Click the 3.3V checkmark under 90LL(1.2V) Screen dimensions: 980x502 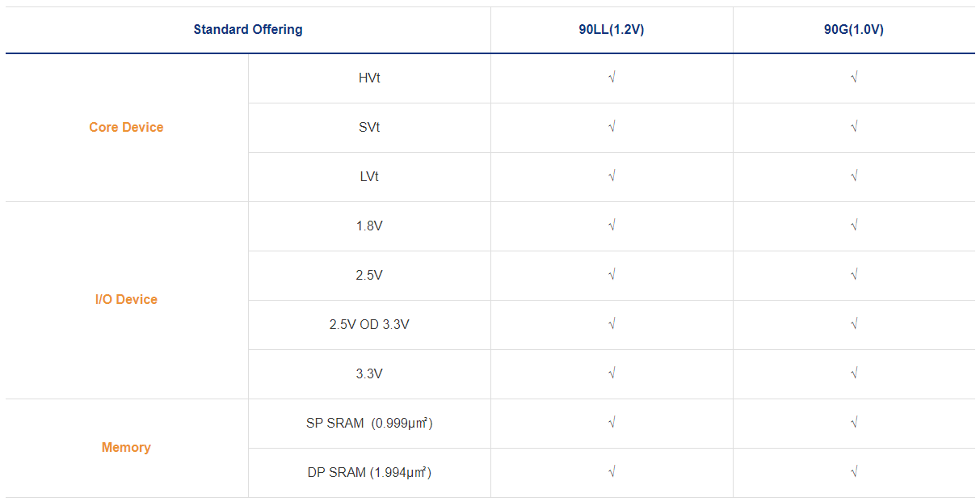[612, 374]
